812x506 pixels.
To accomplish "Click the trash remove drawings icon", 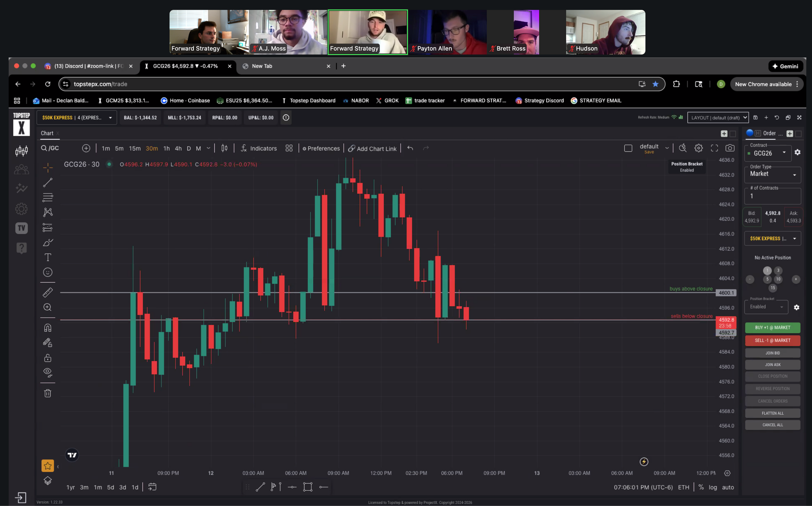I will pyautogui.click(x=47, y=393).
